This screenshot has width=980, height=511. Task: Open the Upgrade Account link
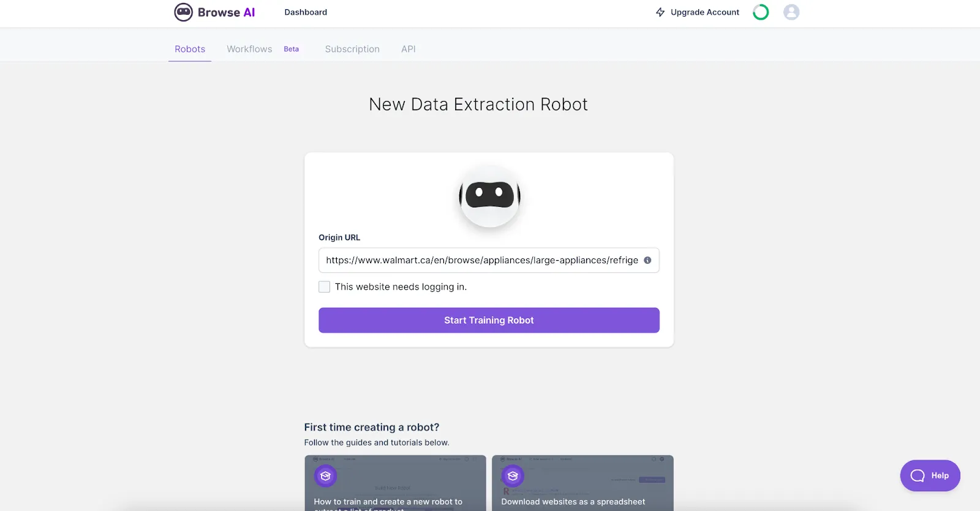click(x=705, y=12)
